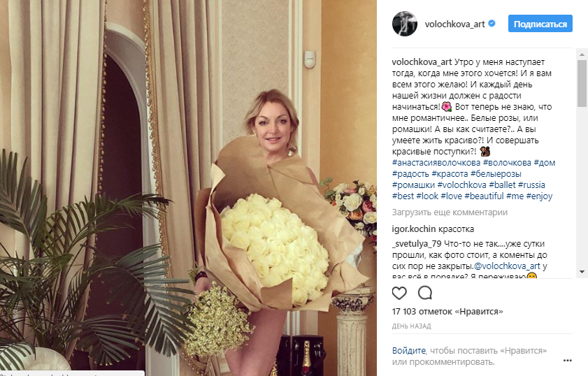
Task: Open the #белыерозы hashtag
Action: (496, 174)
